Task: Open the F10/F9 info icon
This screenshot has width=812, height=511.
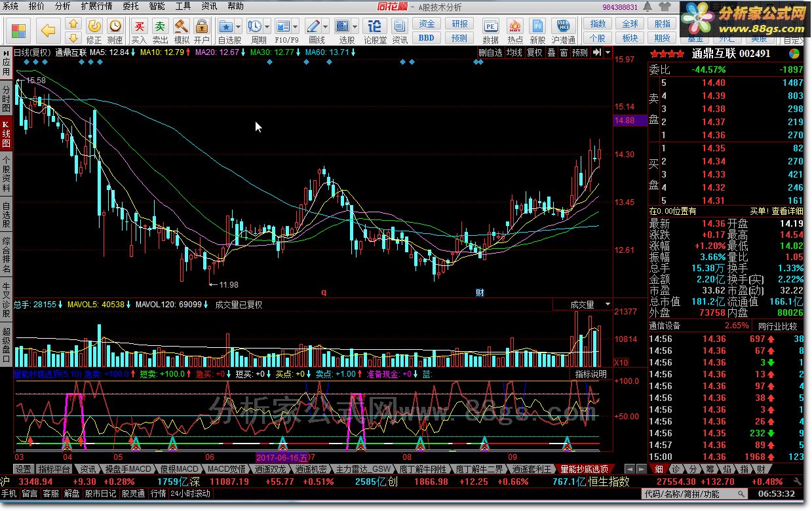Action: 283,26
